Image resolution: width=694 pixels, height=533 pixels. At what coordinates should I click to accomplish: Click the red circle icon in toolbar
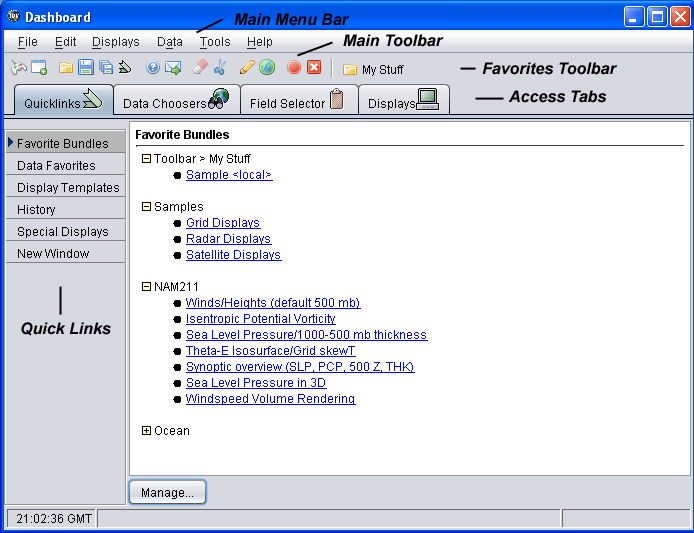(x=294, y=68)
